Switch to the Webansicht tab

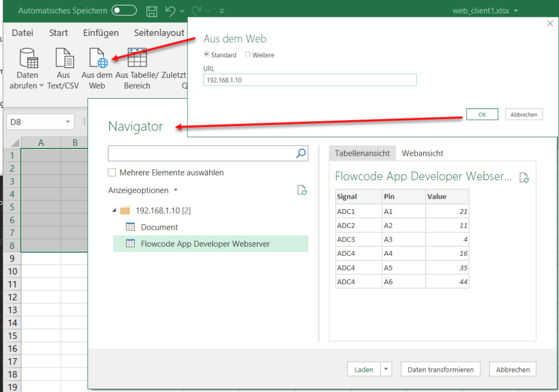422,154
